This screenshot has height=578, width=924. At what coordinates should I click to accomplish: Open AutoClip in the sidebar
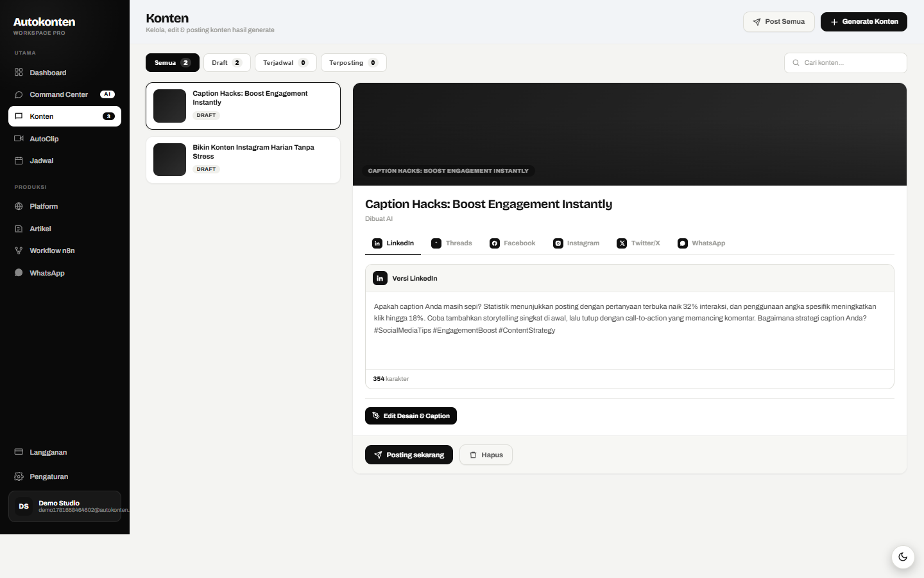point(64,139)
